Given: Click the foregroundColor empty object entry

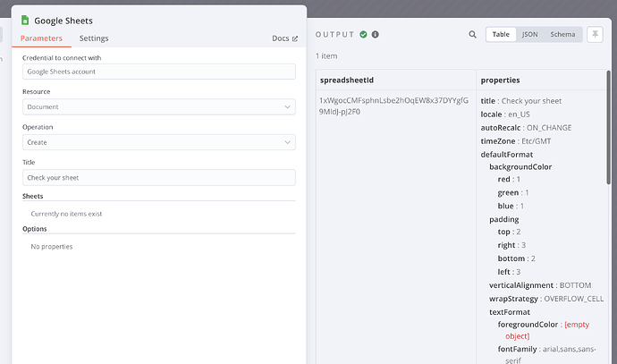Looking at the screenshot, I should click(544, 330).
